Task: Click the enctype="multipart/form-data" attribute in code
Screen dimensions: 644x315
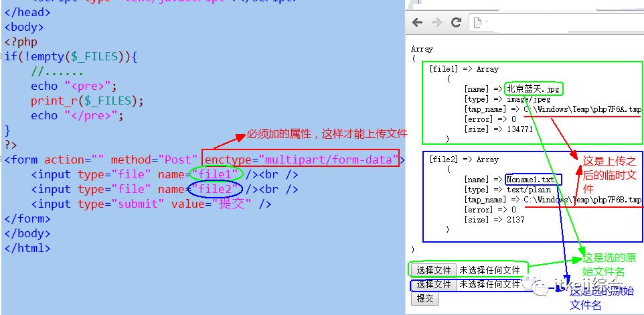Action: tap(301, 160)
